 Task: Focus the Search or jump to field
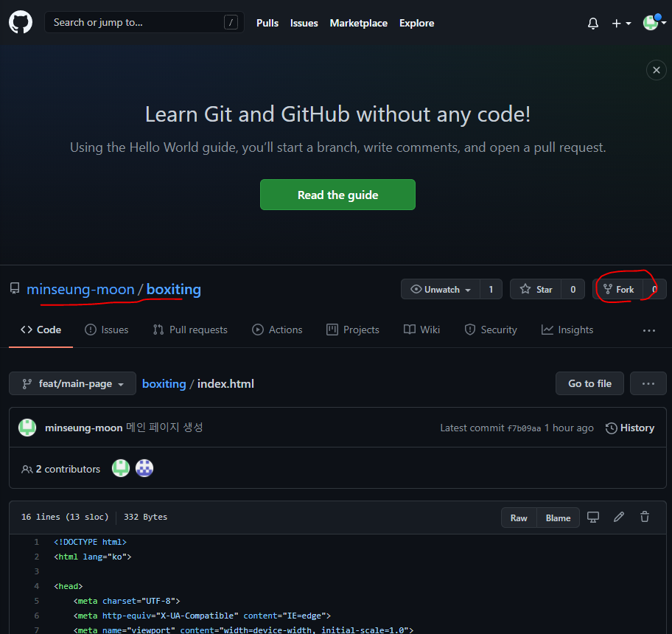pyautogui.click(x=144, y=22)
